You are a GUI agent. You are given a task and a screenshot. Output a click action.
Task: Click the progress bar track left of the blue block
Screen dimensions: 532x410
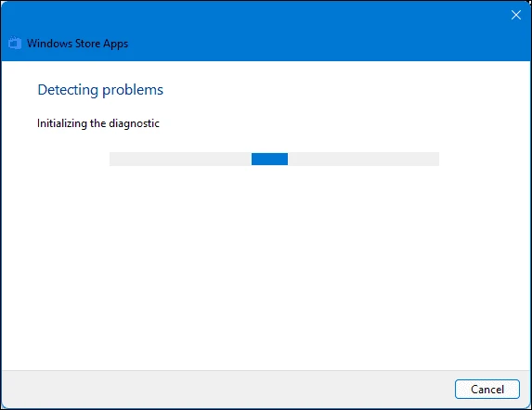click(x=180, y=159)
